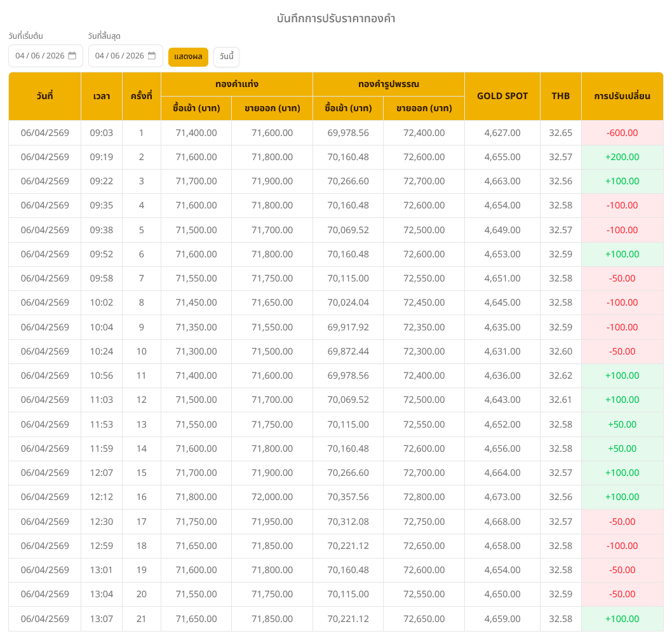Click the -600.00 change cell

point(622,133)
